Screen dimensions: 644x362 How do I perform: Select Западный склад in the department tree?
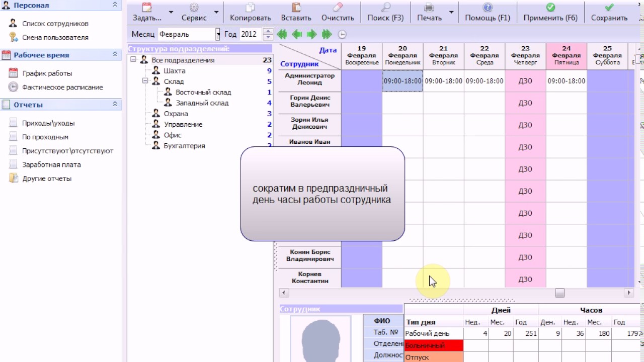202,103
